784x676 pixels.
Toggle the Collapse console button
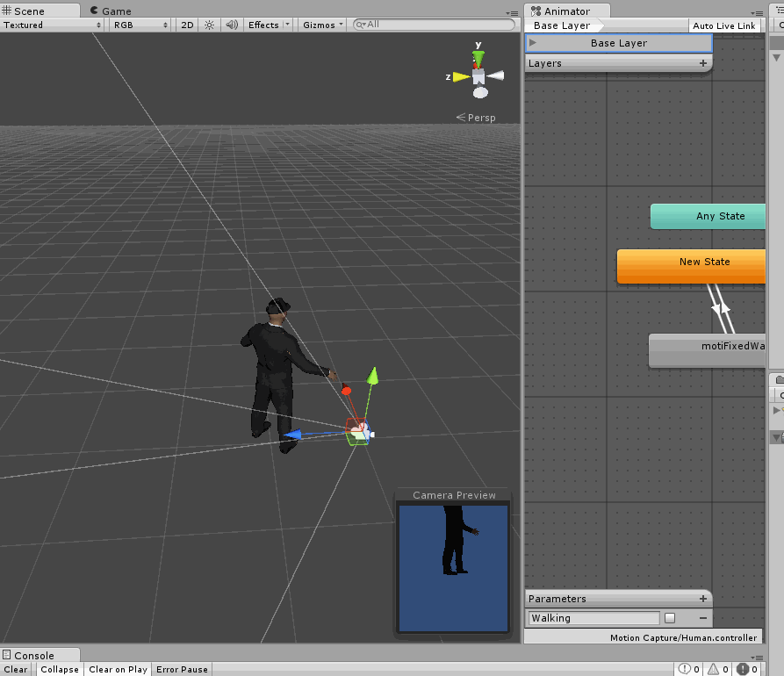[60, 669]
